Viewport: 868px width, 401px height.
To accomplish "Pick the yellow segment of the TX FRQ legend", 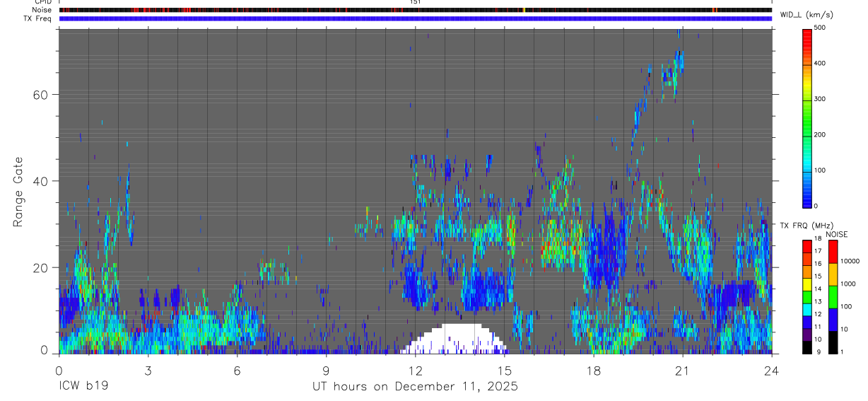I will tap(807, 284).
